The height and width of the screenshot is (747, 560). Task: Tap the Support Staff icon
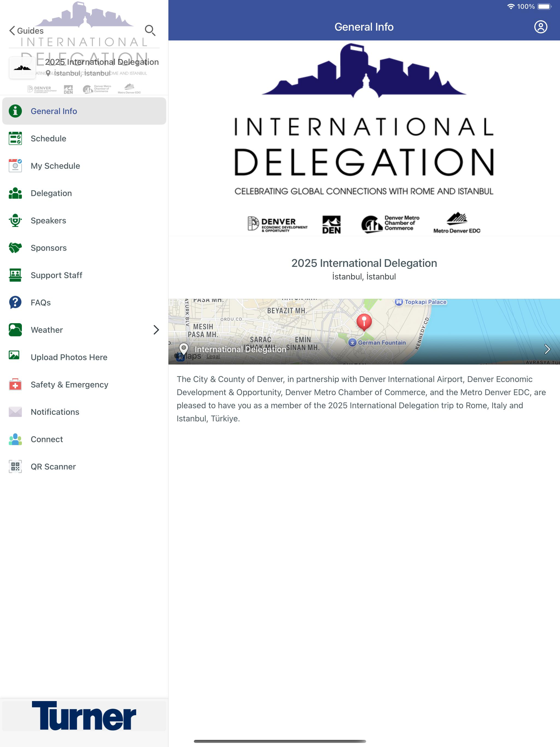pyautogui.click(x=15, y=275)
